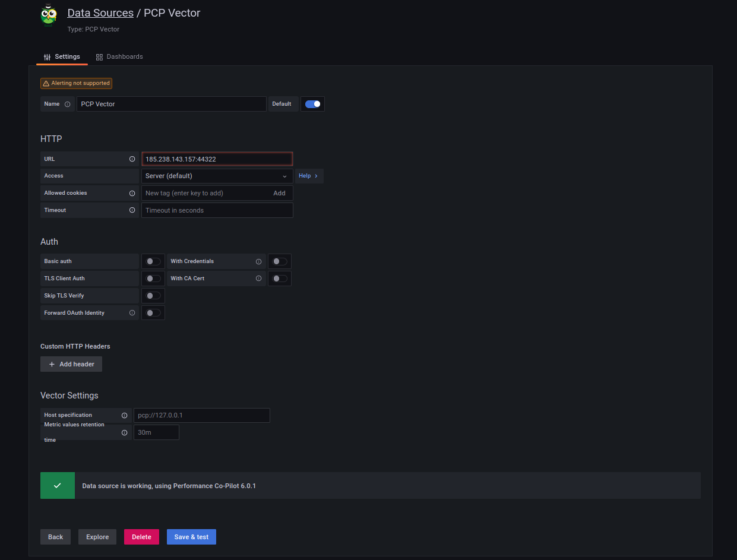737x560 pixels.
Task: Click the Host specification input field
Action: 202,415
